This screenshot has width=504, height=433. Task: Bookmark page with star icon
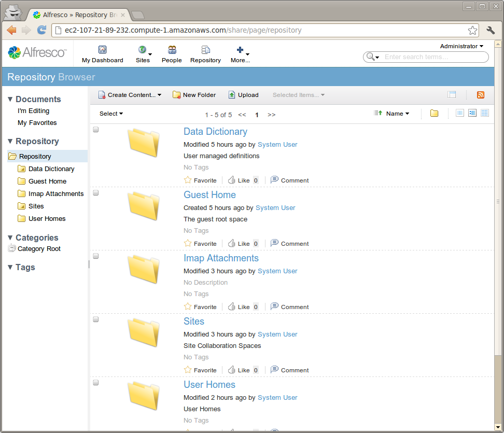[472, 30]
